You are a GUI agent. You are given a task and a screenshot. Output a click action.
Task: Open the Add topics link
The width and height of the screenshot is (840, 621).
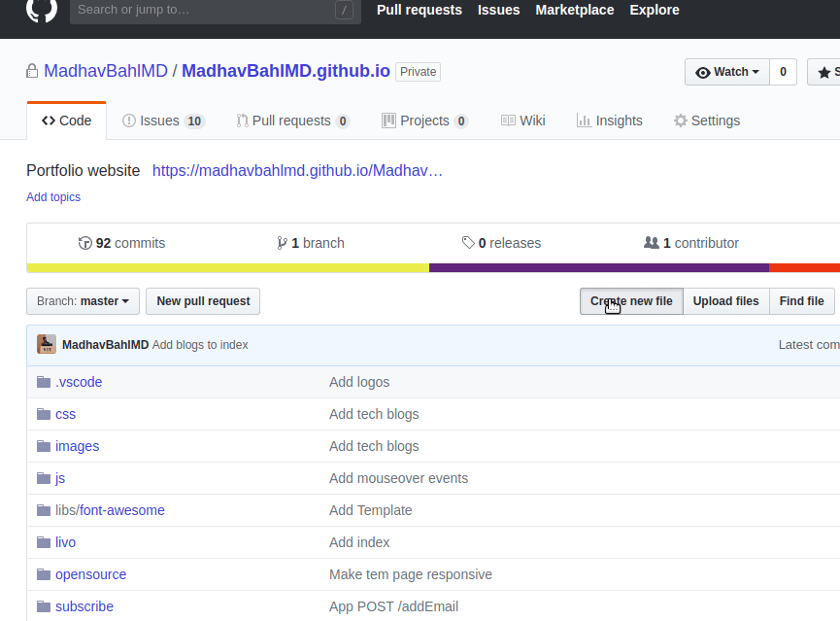53,197
